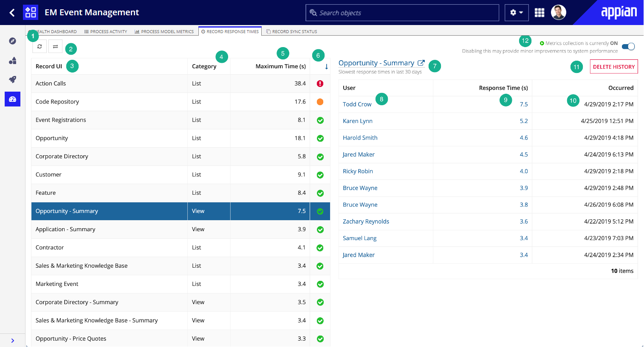The image size is (644, 347).
Task: Open the settings gear dropdown
Action: coord(517,13)
